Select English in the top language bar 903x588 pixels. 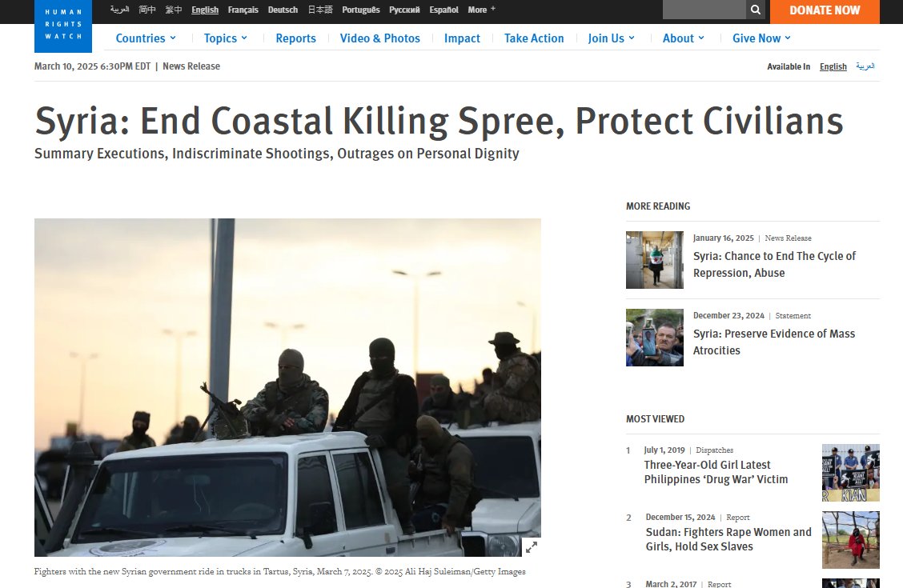tap(205, 10)
